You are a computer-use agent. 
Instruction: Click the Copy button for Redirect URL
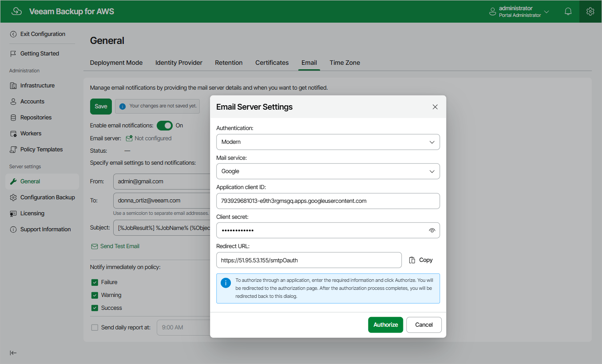421,260
